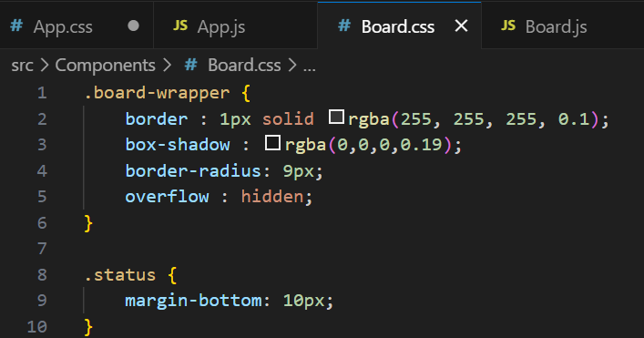Open the App.js tab
The height and width of the screenshot is (338, 644).
[235, 26]
